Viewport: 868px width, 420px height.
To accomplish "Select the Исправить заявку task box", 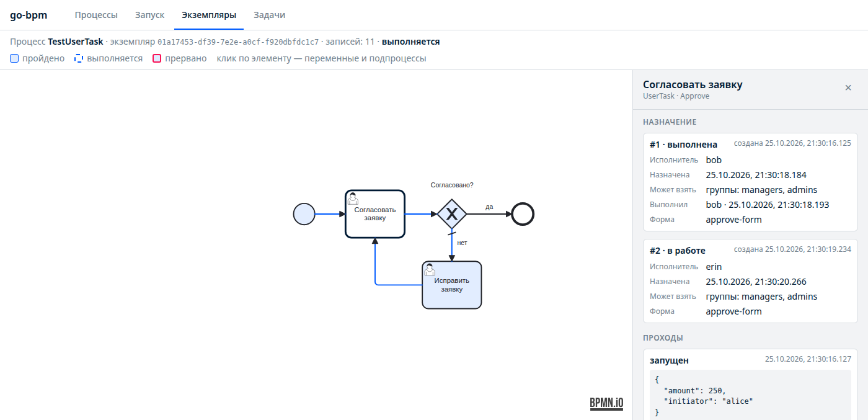I will click(452, 285).
